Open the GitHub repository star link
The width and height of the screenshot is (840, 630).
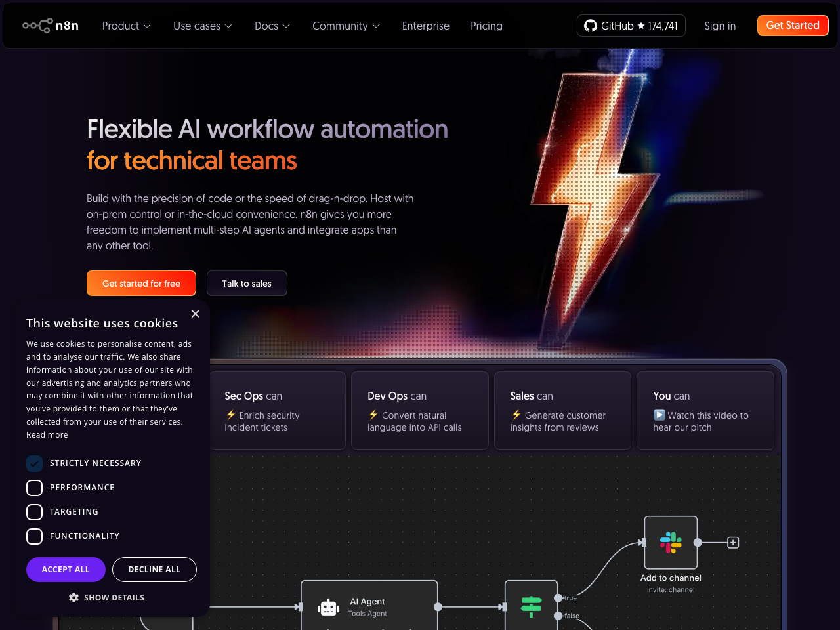tap(631, 26)
